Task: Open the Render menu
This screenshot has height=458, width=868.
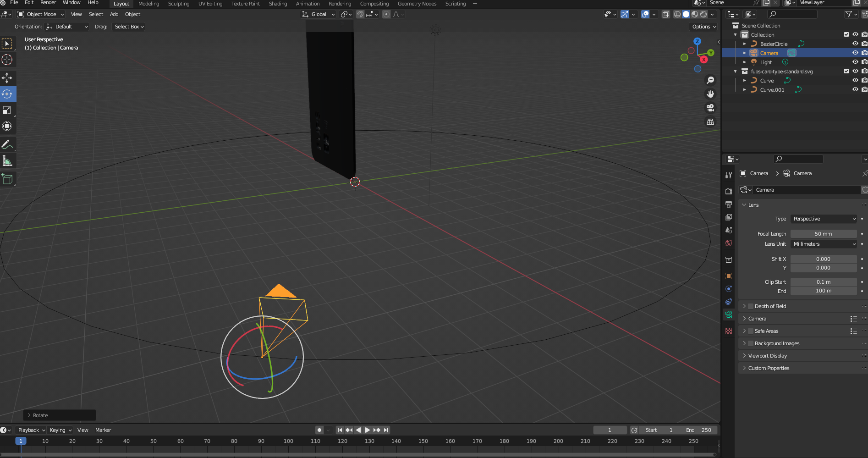Action: [x=48, y=3]
